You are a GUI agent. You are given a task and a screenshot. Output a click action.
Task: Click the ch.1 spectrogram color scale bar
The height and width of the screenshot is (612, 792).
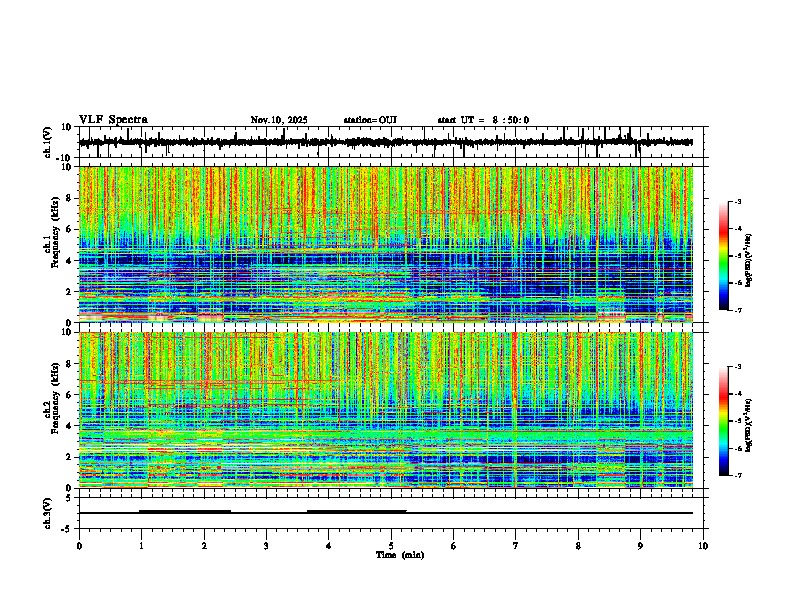pyautogui.click(x=723, y=256)
